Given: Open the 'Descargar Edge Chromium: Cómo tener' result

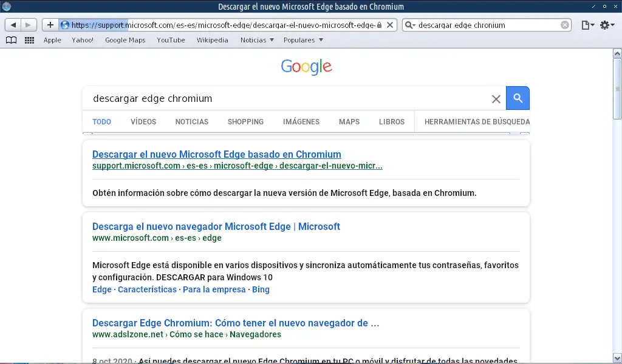Looking at the screenshot, I should 236,323.
